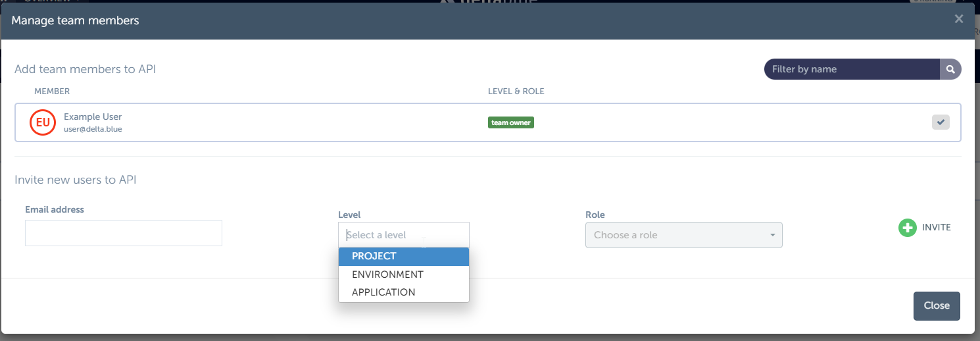The image size is (980, 341).
Task: Click the Example User name
Action: [93, 117]
